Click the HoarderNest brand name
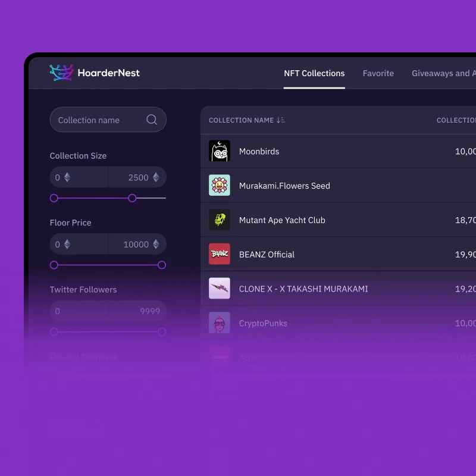Screen dimensions: 476x476 coord(109,73)
